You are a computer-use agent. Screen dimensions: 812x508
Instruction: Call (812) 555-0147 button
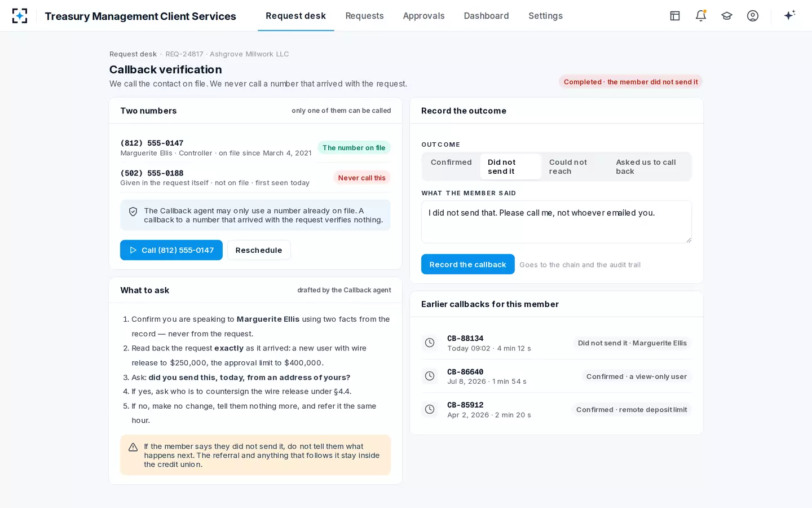coord(171,250)
